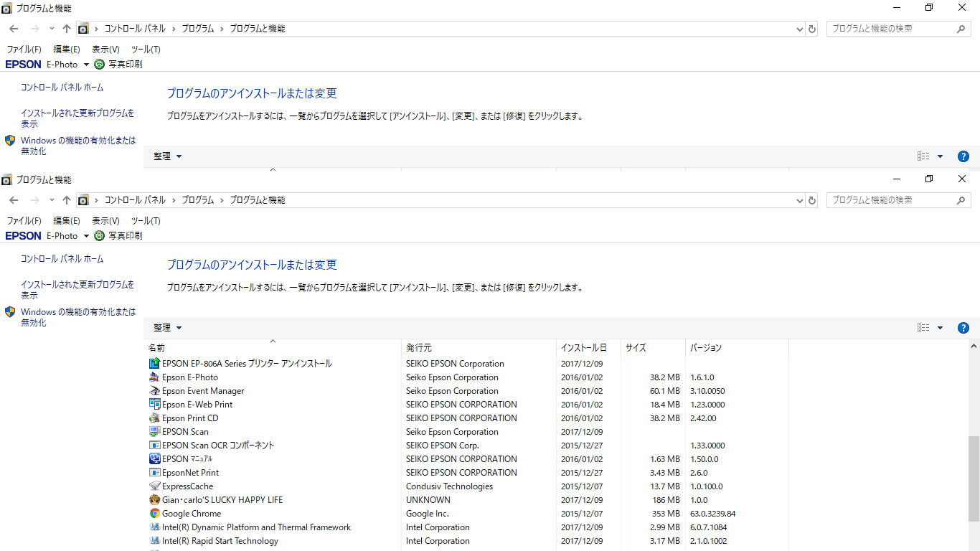
Task: Click the Epson Event Manager icon
Action: pos(154,391)
